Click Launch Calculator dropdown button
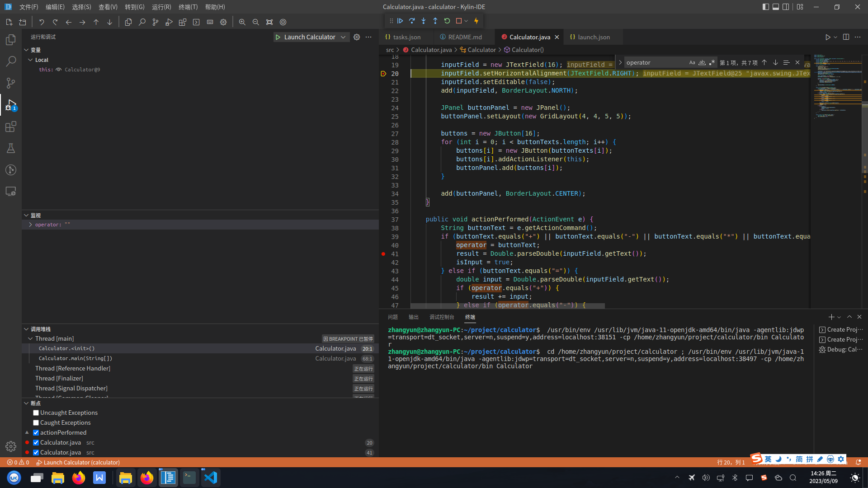 point(344,37)
